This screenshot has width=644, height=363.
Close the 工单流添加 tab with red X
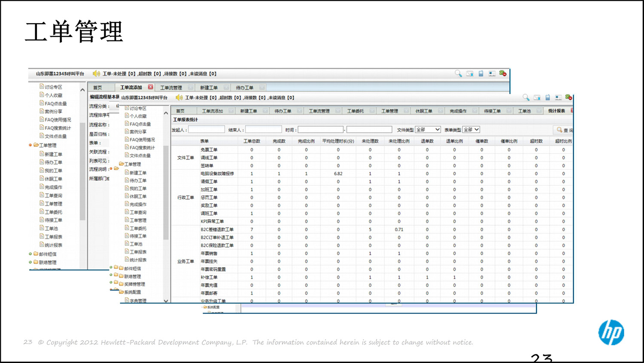coord(150,87)
